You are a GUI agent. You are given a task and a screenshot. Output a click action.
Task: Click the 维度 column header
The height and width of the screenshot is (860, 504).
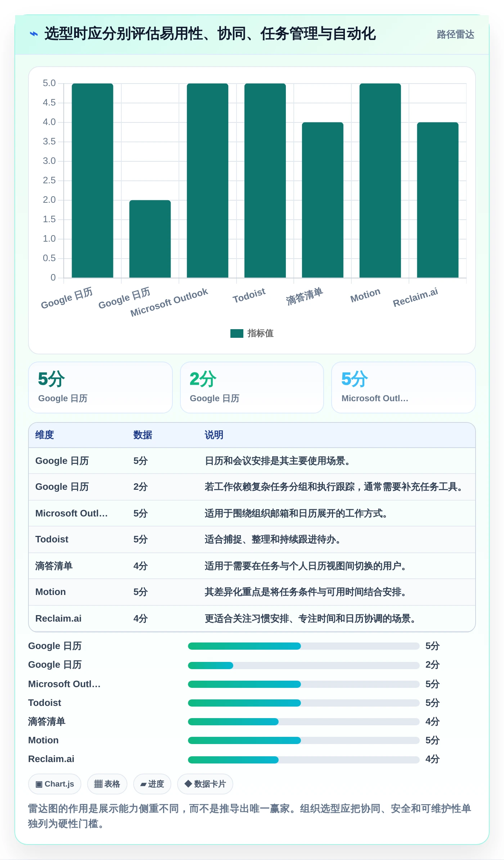tap(45, 435)
